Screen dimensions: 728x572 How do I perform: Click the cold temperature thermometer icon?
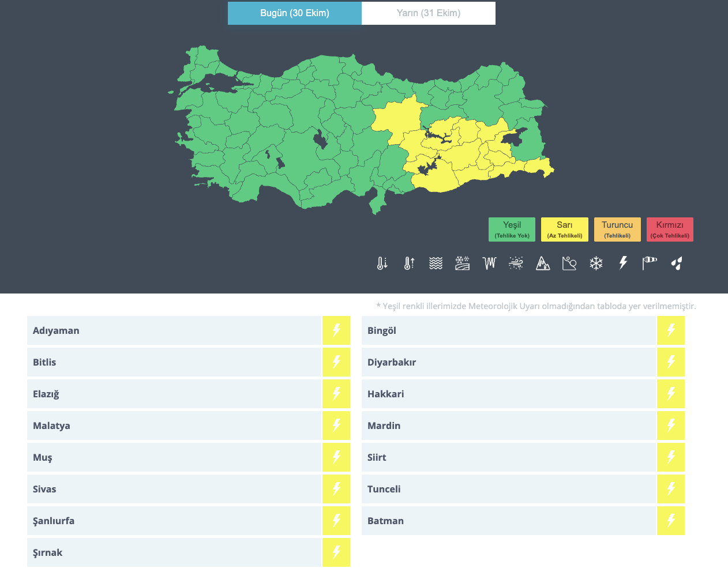pyautogui.click(x=382, y=264)
